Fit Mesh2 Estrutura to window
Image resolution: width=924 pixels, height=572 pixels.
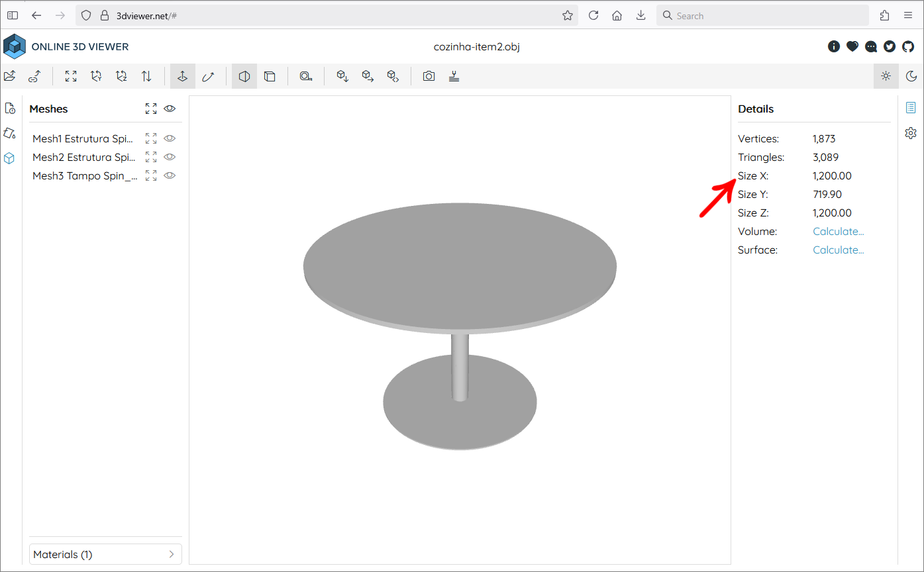point(151,157)
